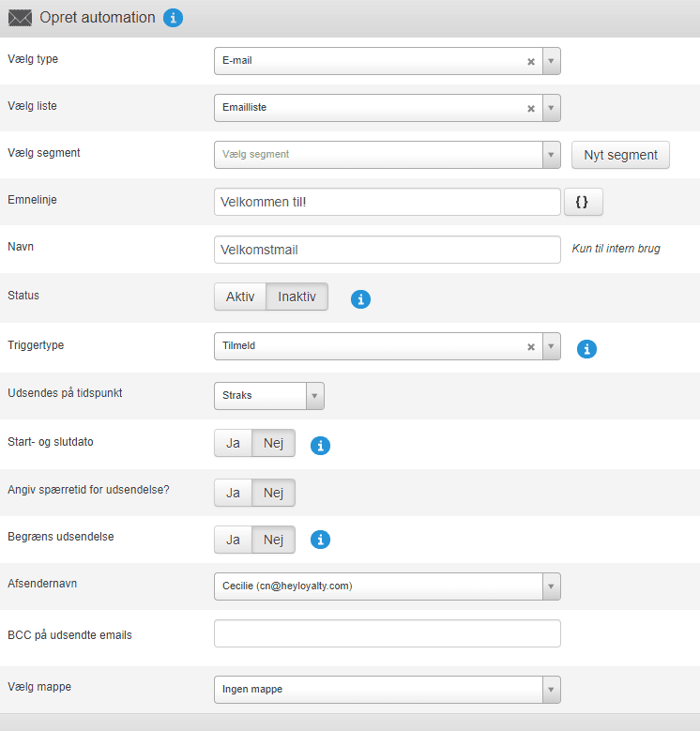Insert merge field with curly braces button
Screen dimensions: 700x731
click(x=583, y=202)
